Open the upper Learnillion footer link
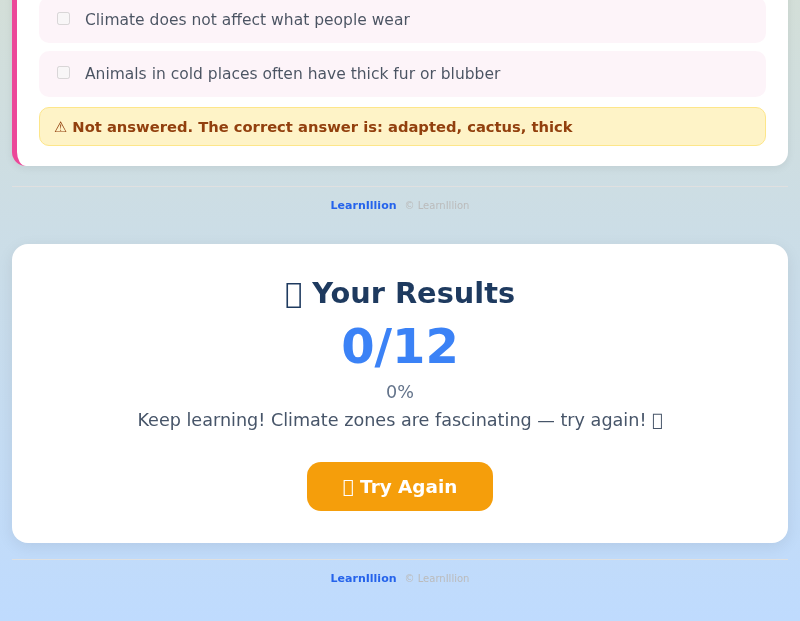800x621 pixels. point(363,205)
